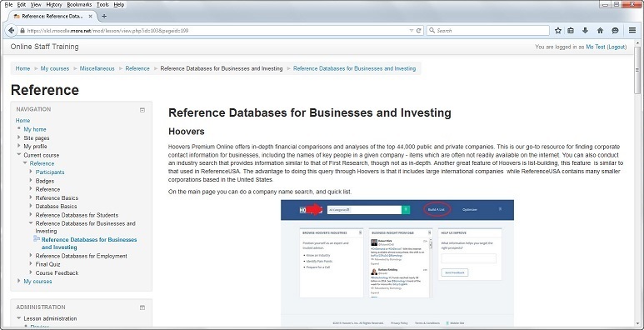
Task: Reload the page with the refresh icon
Action: [419, 30]
